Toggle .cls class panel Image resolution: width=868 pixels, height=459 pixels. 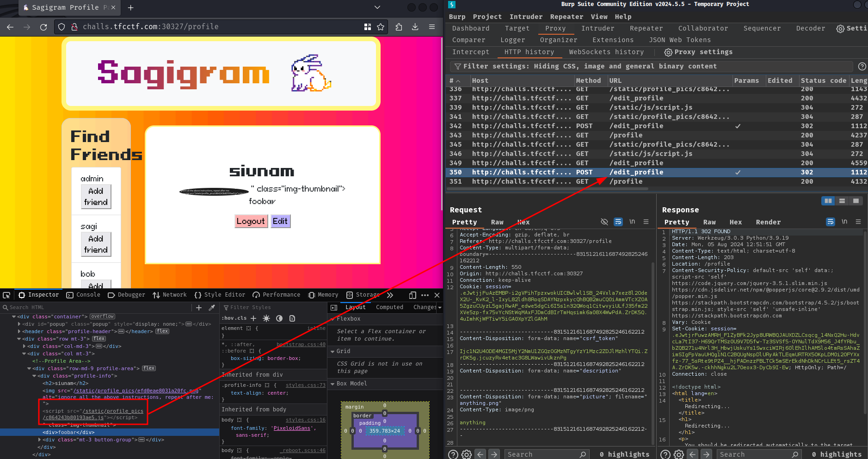coord(242,318)
